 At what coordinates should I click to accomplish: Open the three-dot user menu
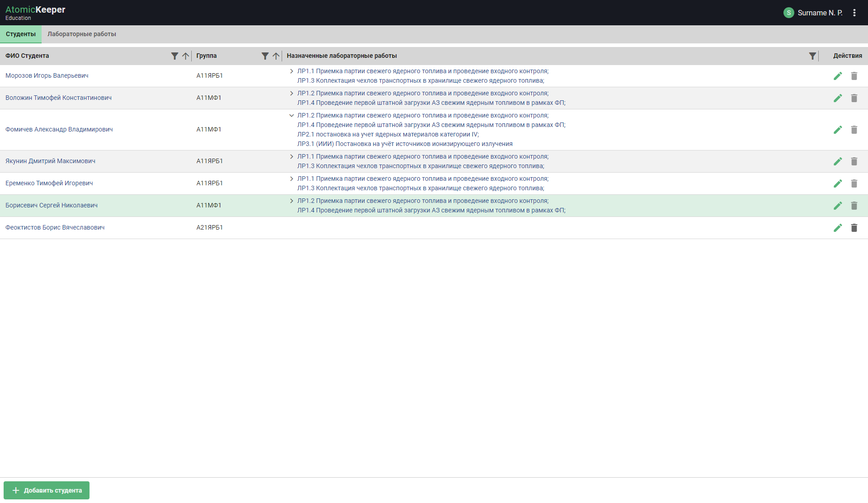pyautogui.click(x=854, y=13)
